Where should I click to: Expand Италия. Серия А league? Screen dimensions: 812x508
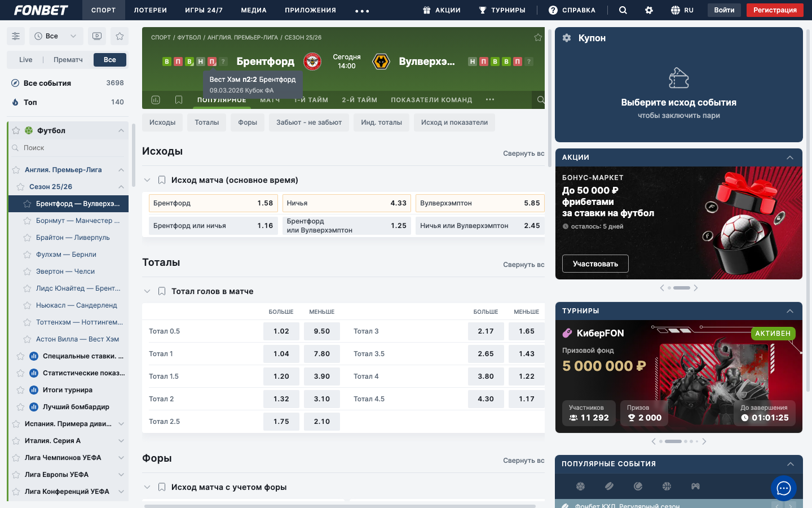coord(121,441)
